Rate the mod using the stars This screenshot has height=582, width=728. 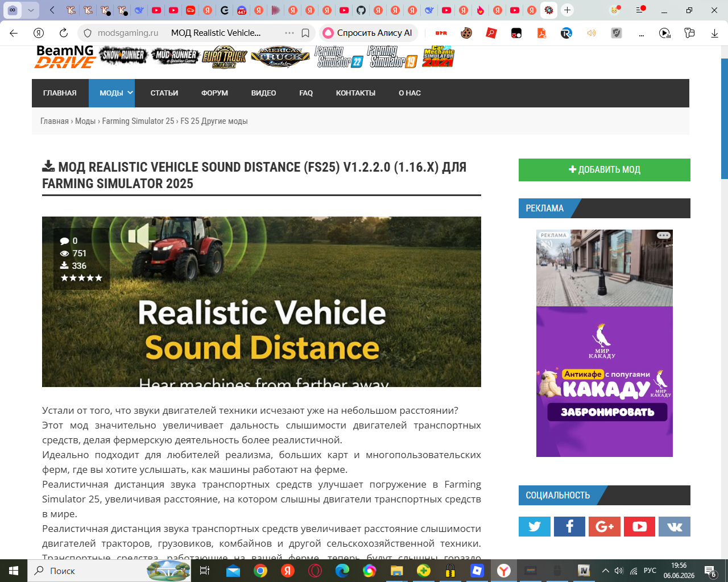tap(82, 278)
